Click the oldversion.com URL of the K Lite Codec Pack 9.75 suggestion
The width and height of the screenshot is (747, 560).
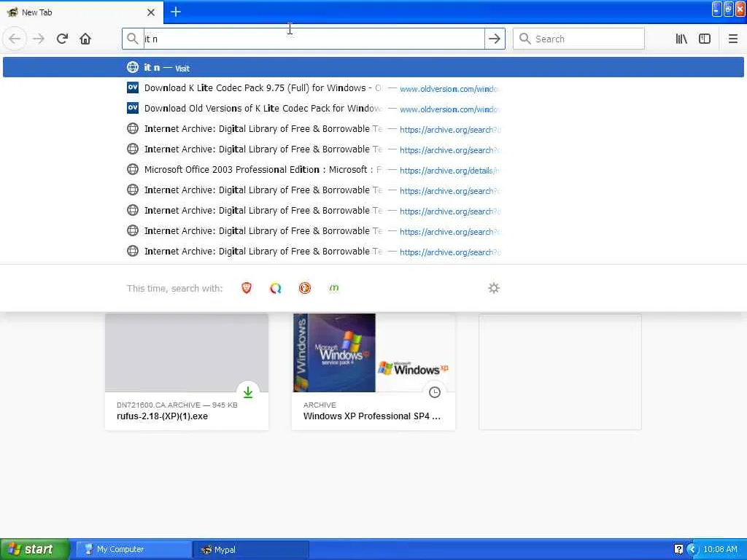pos(449,88)
